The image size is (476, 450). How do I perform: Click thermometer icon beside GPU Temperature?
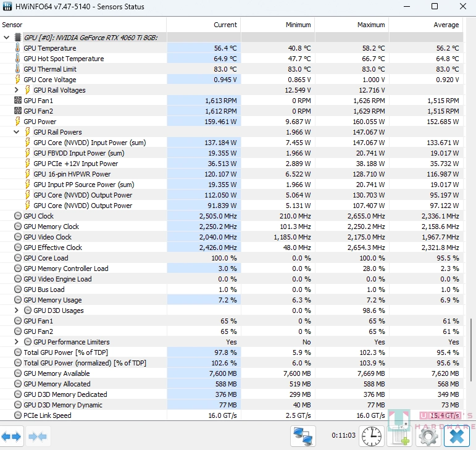click(x=18, y=48)
